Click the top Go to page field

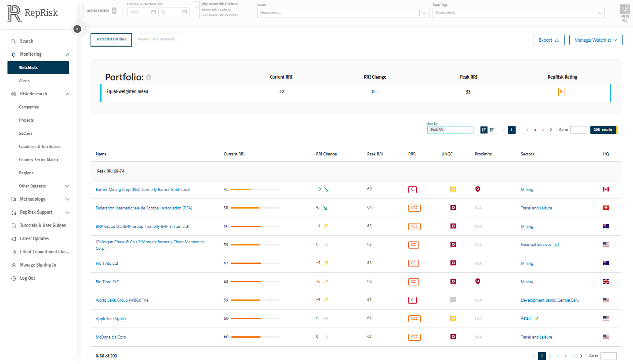click(x=578, y=130)
